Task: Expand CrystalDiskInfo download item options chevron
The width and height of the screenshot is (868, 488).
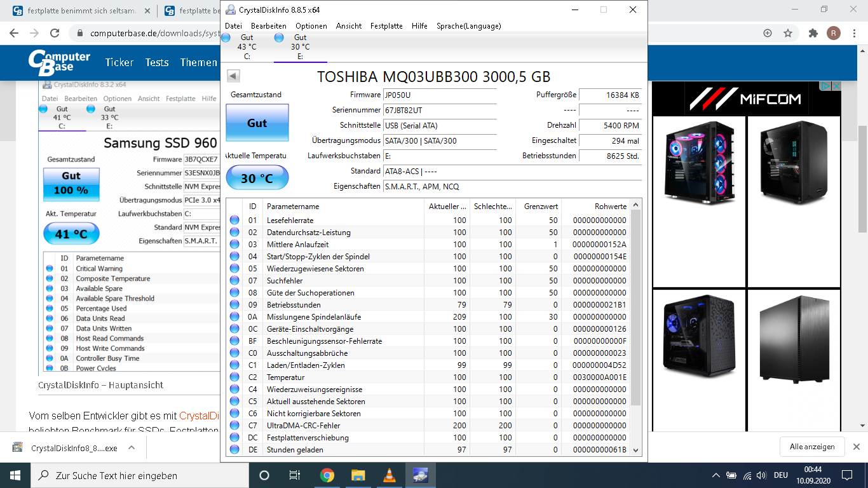Action: coord(132,447)
